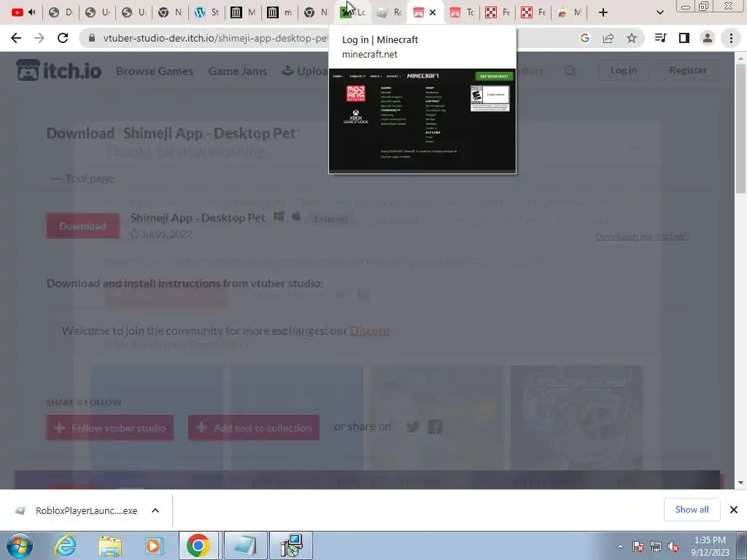Switch to the itch.io tab labeled Tc
The height and width of the screenshot is (560, 747).
pos(462,12)
